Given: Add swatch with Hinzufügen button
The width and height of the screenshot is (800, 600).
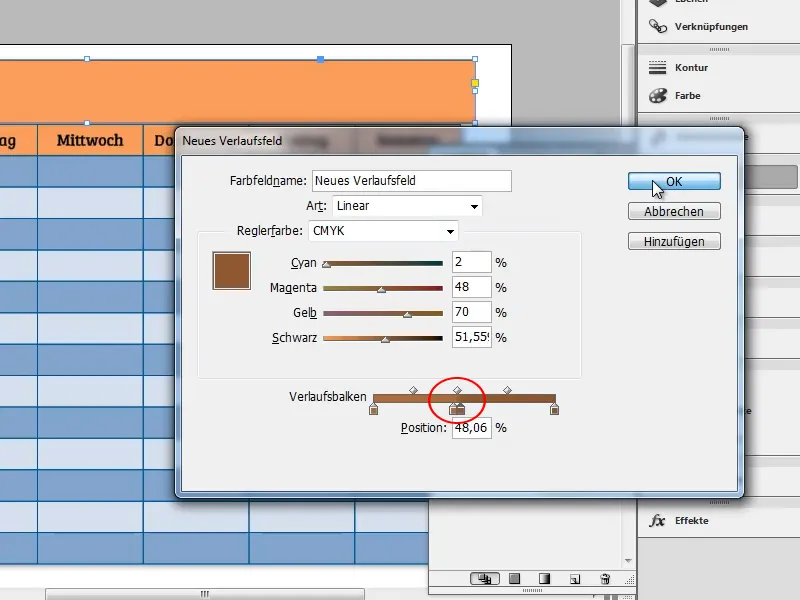Looking at the screenshot, I should point(674,241).
